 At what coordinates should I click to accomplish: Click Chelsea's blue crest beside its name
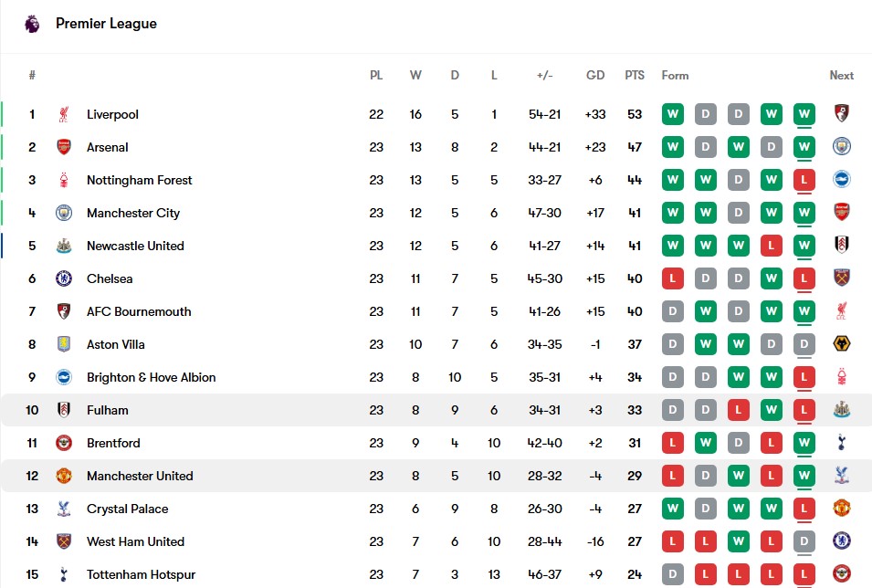pyautogui.click(x=64, y=278)
